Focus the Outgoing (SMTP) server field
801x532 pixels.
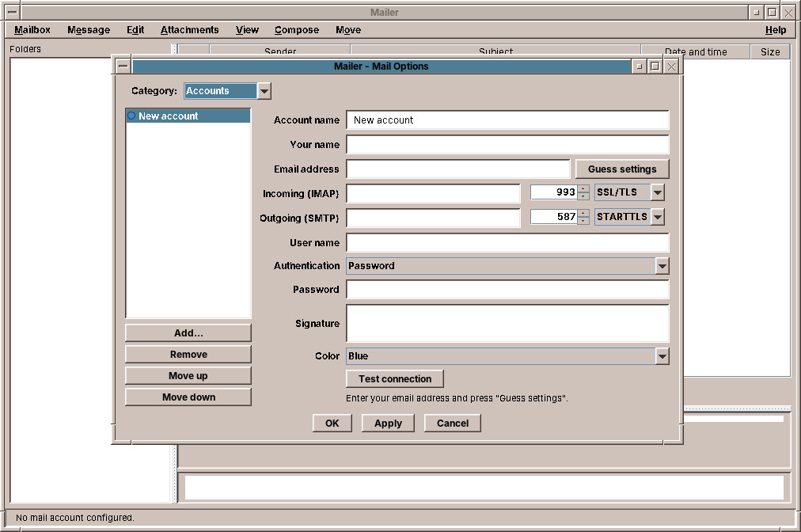(433, 218)
